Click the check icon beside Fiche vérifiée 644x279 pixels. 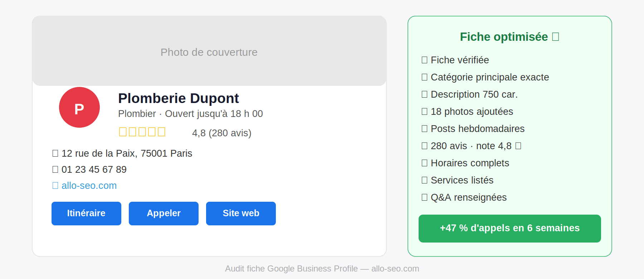pyautogui.click(x=424, y=60)
